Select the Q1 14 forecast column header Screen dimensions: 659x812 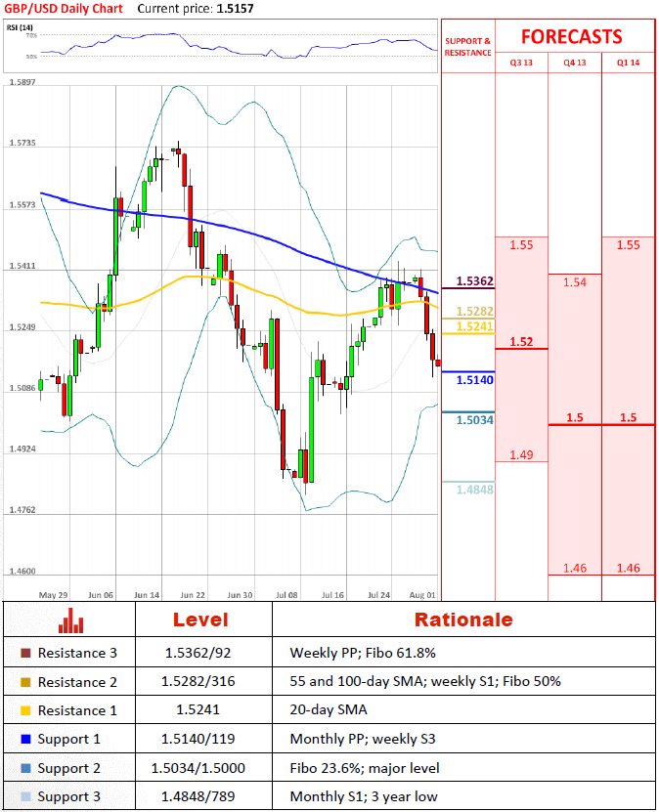628,63
